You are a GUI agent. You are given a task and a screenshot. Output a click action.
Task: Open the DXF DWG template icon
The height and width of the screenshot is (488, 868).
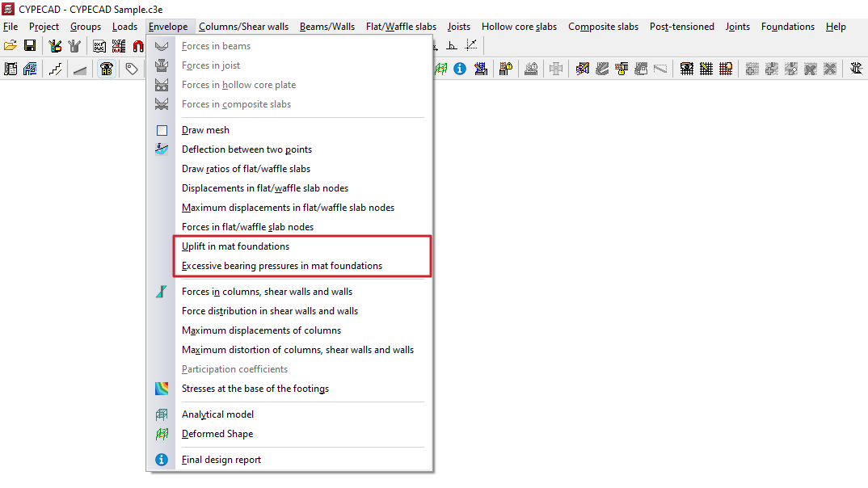pos(99,46)
